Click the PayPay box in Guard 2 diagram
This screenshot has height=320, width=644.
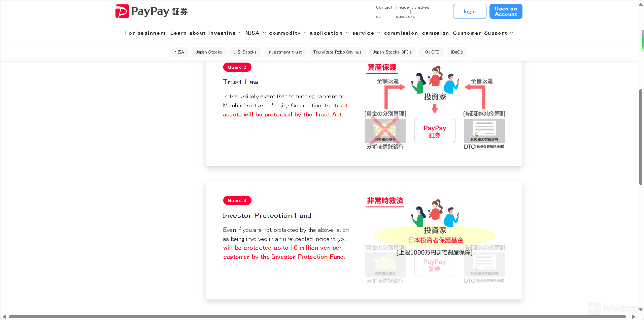coord(435,131)
